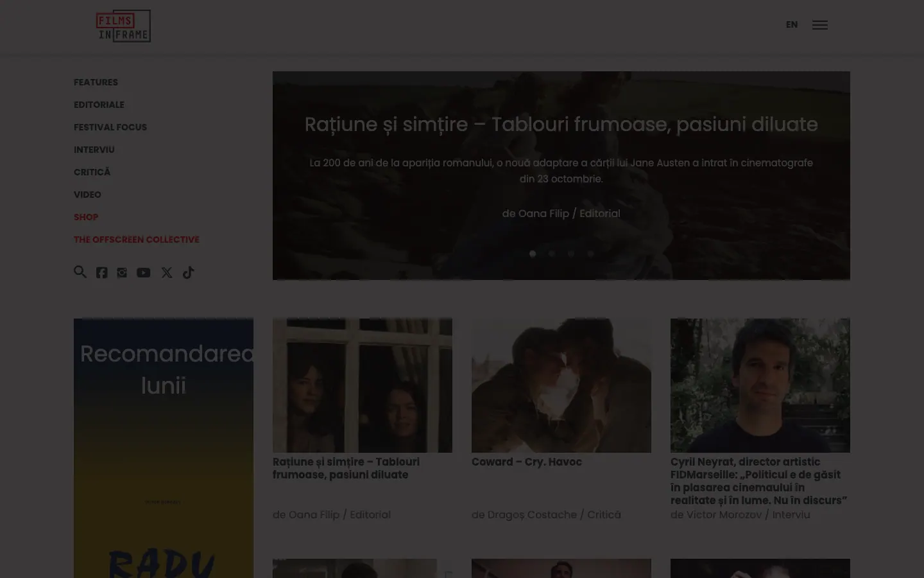Go to Features section
The width and height of the screenshot is (924, 578).
click(96, 82)
